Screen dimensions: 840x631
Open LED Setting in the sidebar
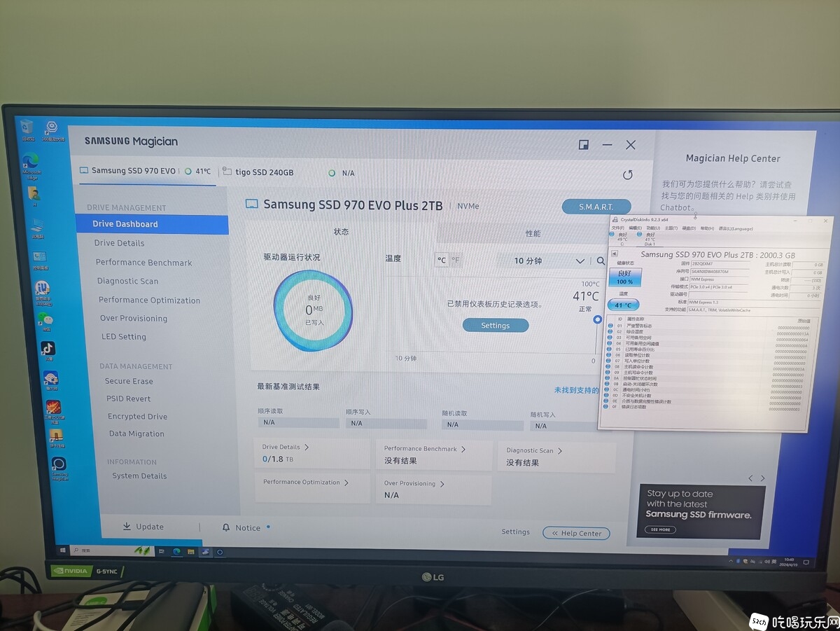pyautogui.click(x=124, y=336)
